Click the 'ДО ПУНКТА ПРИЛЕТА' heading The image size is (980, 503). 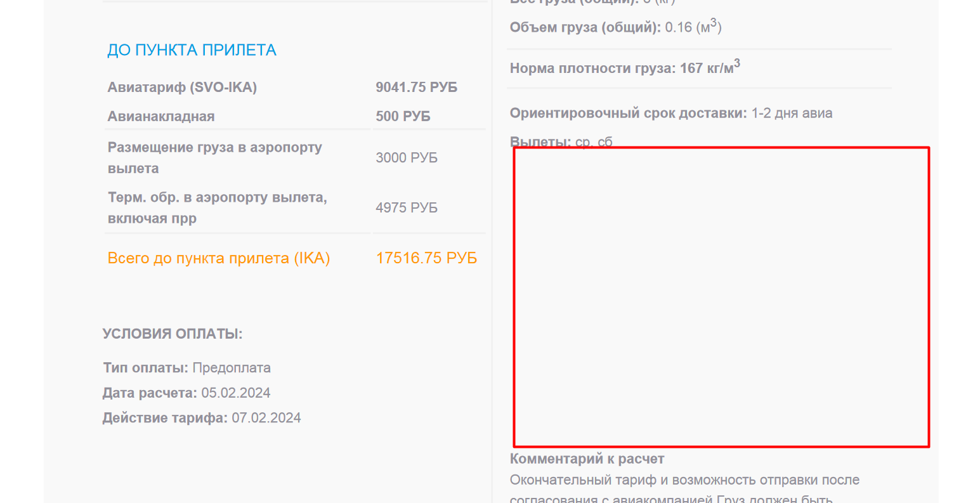click(x=192, y=50)
